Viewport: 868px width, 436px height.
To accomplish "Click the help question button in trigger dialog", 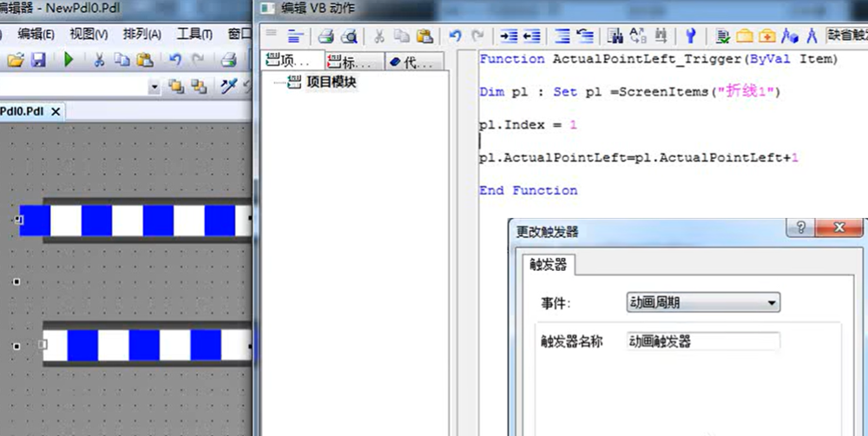I will [799, 229].
